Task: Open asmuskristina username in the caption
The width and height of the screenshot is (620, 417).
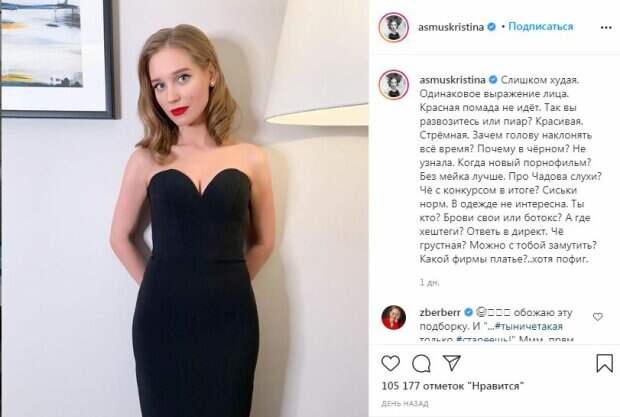Action: pyautogui.click(x=452, y=80)
